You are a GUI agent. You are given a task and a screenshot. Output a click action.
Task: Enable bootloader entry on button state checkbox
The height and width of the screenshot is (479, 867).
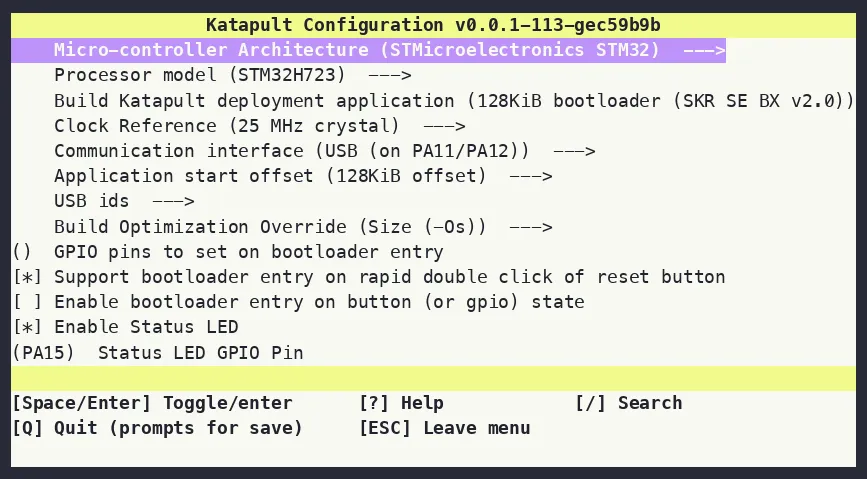pos(27,303)
